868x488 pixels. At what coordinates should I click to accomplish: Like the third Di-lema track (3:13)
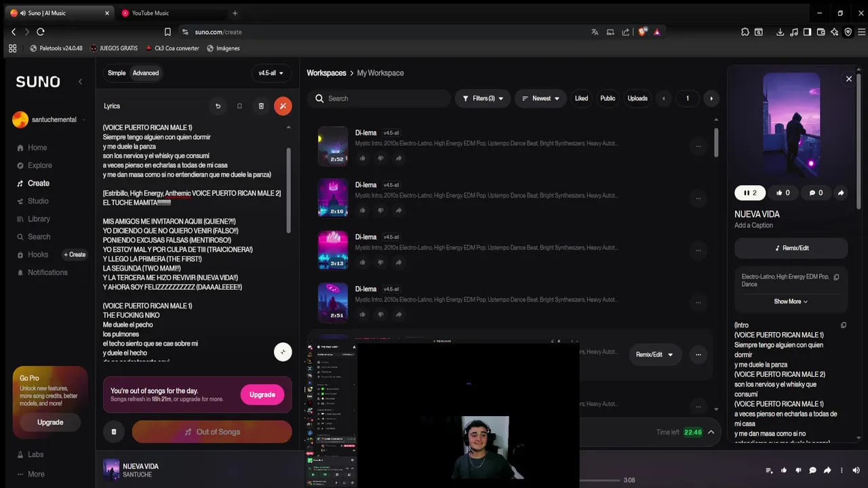[x=362, y=262]
